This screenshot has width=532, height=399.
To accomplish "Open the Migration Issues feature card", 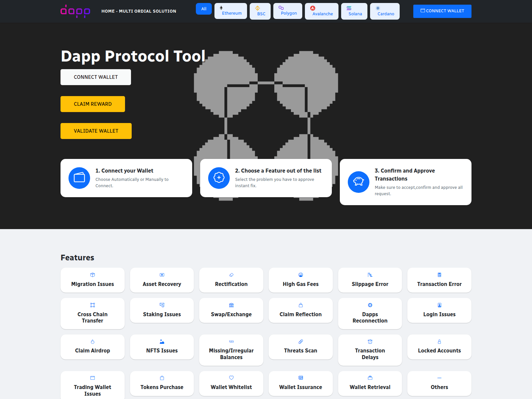I will click(x=92, y=280).
